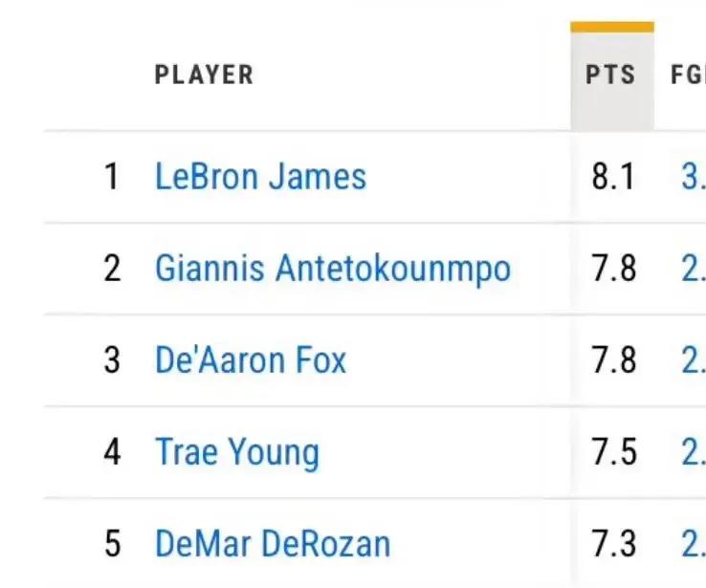
Task: Open De'Aaron Fox field goal stat link
Action: point(694,360)
